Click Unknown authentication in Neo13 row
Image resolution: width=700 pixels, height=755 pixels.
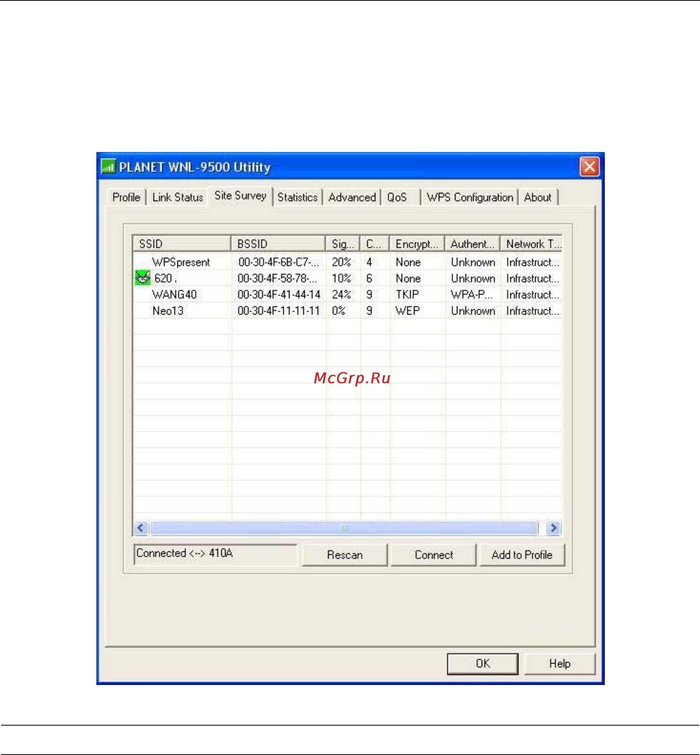click(x=473, y=311)
